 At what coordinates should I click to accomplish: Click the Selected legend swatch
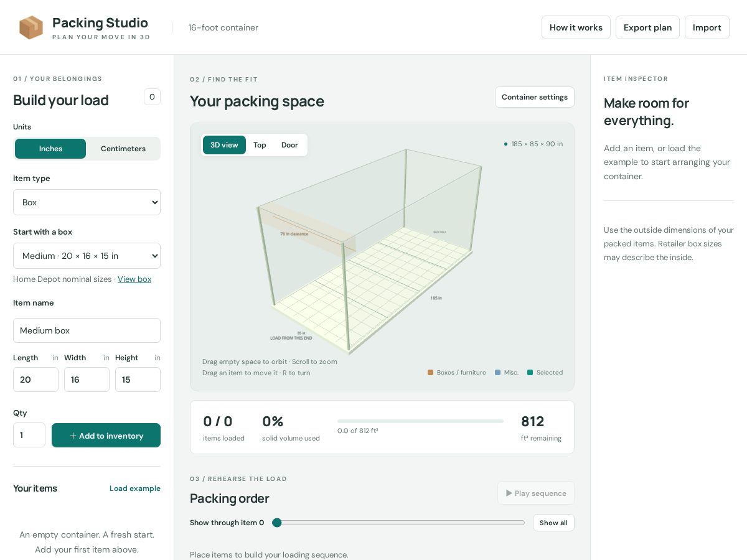[530, 373]
